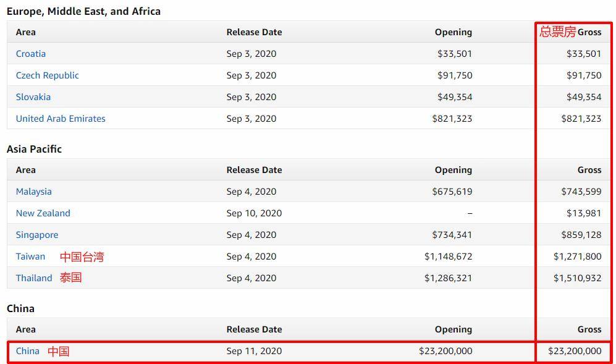Select the Sep 11, 2020 release date cell
This screenshot has width=616, height=364.
(254, 351)
